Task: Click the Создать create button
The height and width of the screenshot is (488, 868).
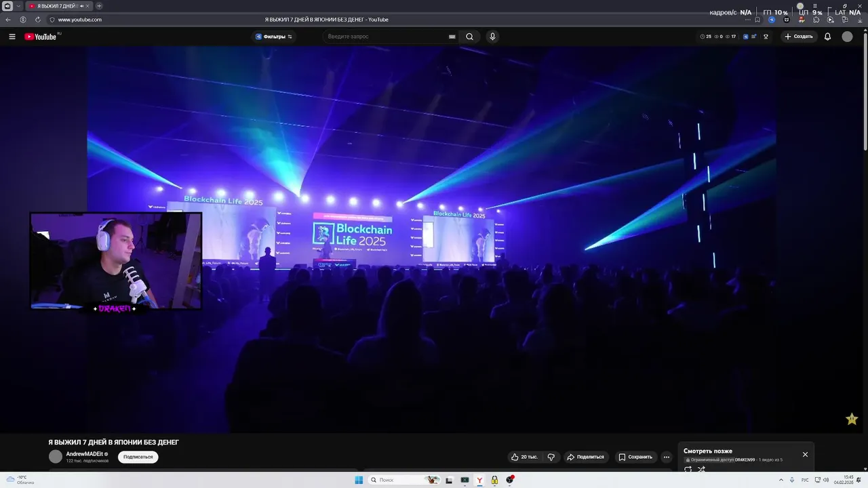Action: click(x=799, y=37)
